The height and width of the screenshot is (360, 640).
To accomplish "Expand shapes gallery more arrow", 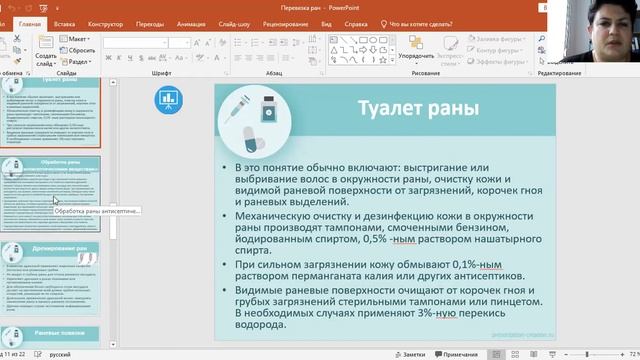I will point(392,60).
